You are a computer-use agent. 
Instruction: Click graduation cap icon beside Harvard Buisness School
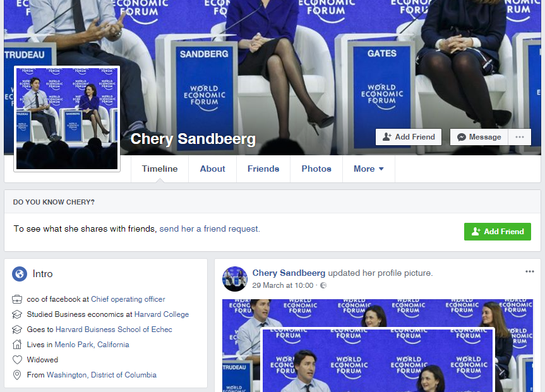[x=17, y=330]
